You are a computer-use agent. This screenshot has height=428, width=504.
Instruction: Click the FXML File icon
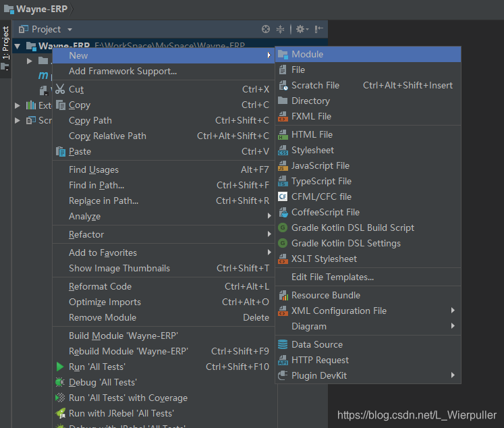coord(283,116)
